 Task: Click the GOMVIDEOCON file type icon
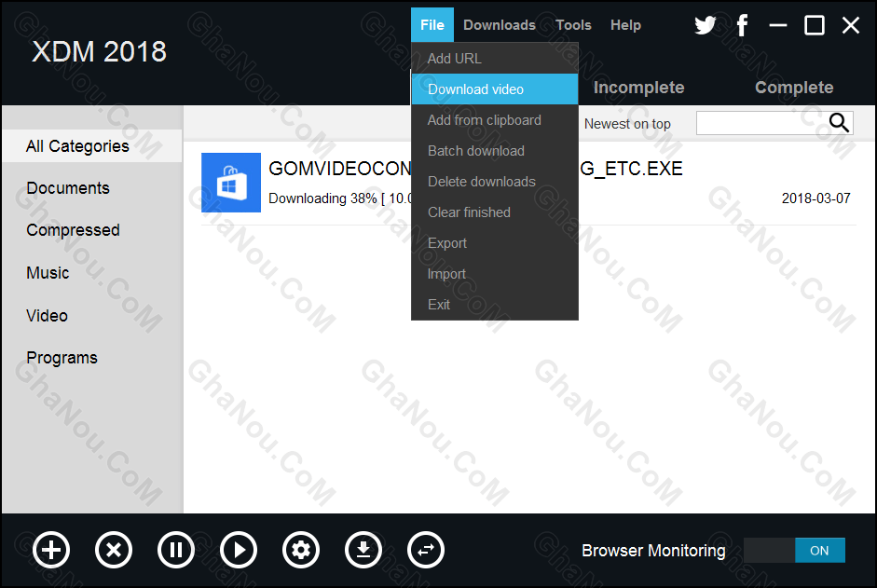click(231, 183)
